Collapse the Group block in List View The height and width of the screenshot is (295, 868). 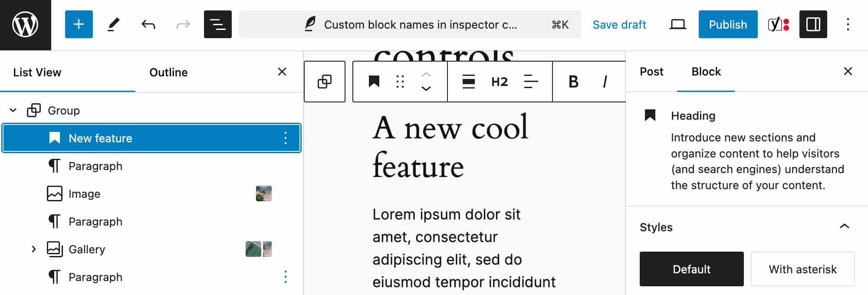click(x=13, y=110)
